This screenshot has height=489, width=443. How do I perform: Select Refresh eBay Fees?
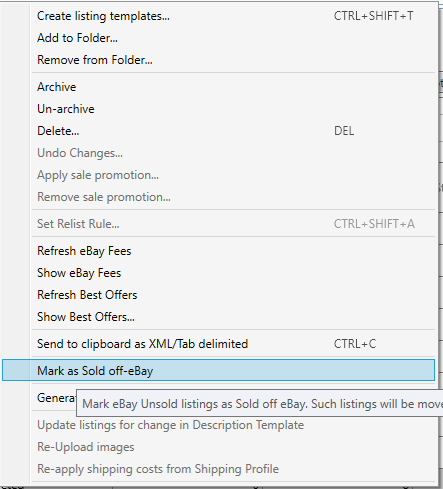pyautogui.click(x=218, y=251)
